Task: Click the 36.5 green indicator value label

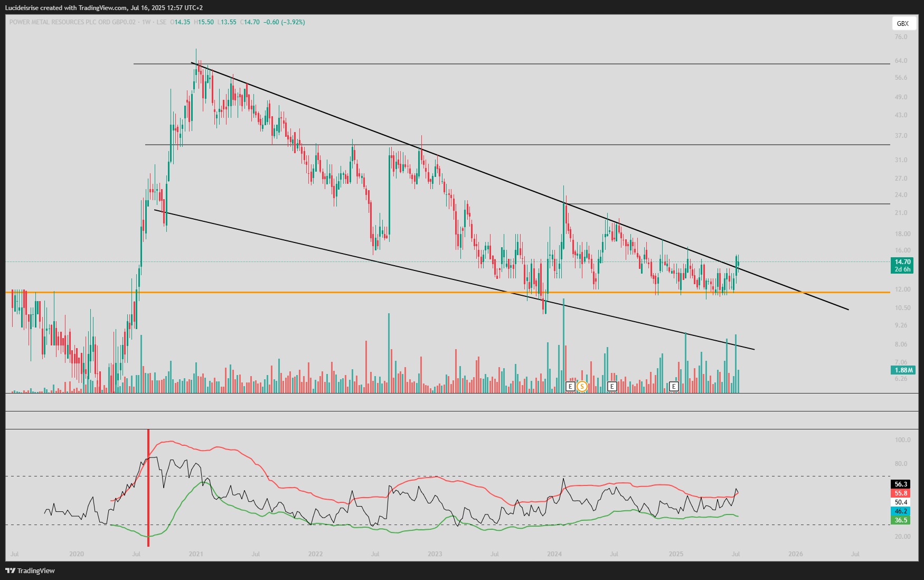Action: click(x=901, y=520)
